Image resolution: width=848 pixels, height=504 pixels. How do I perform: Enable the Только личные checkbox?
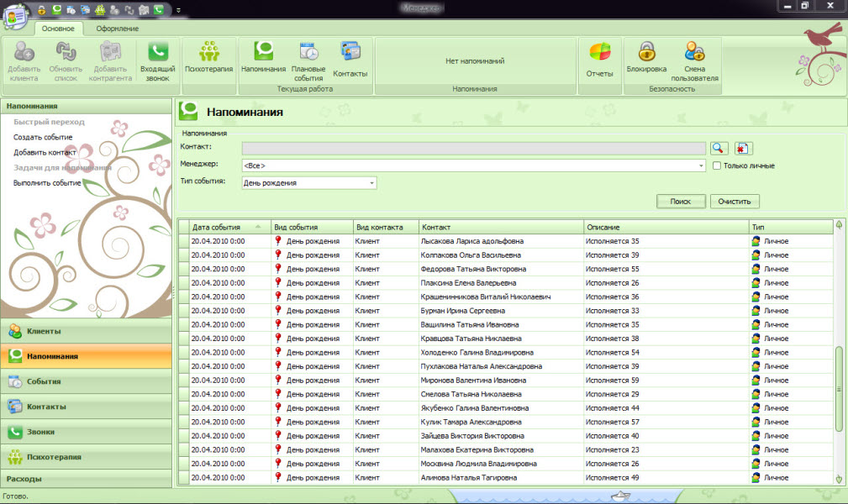(716, 165)
